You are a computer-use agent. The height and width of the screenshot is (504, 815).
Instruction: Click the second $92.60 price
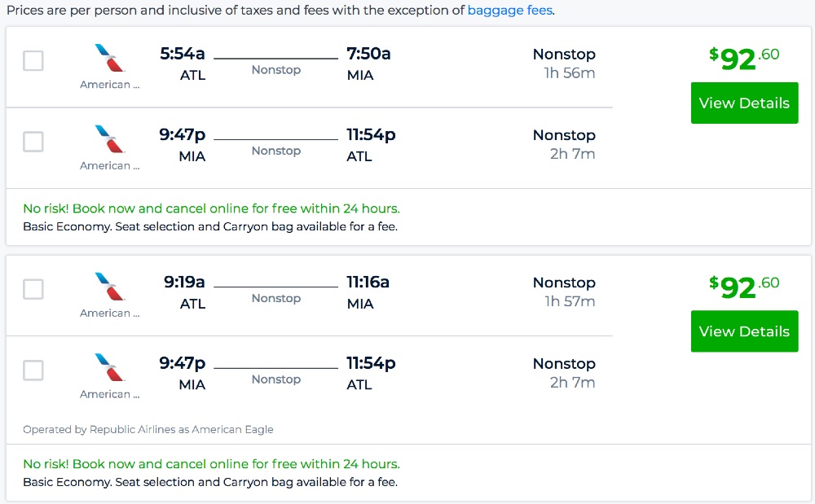tap(744, 287)
